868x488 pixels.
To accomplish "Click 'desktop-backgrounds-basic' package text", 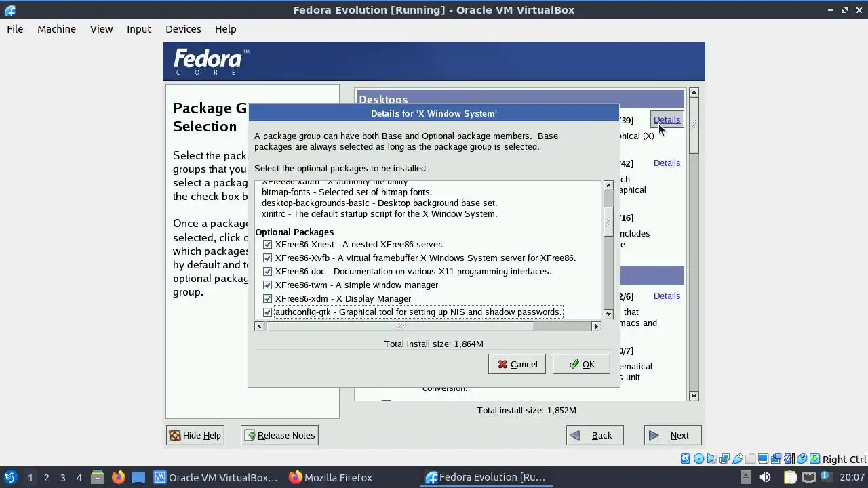I will pos(379,203).
